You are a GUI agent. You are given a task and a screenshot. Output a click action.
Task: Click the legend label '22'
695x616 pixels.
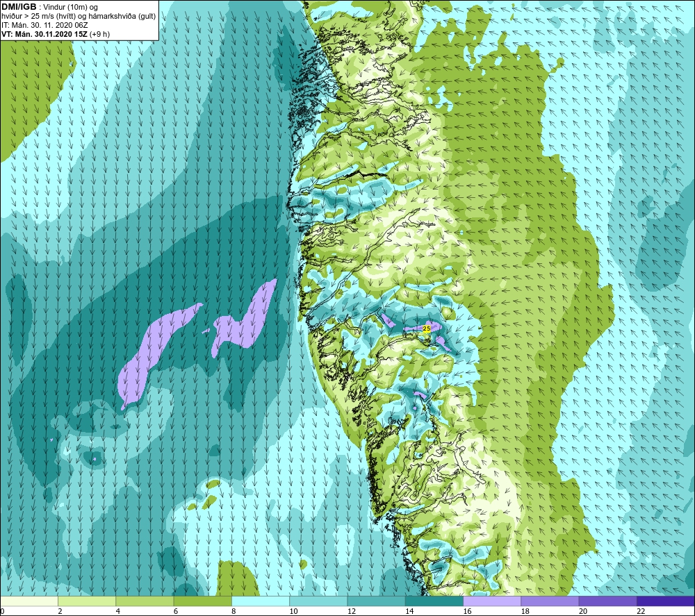tap(641, 612)
